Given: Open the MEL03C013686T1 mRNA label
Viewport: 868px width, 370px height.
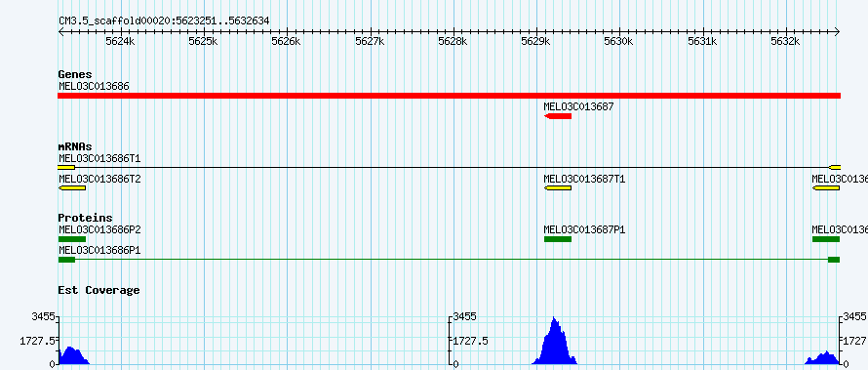Looking at the screenshot, I should click(99, 158).
